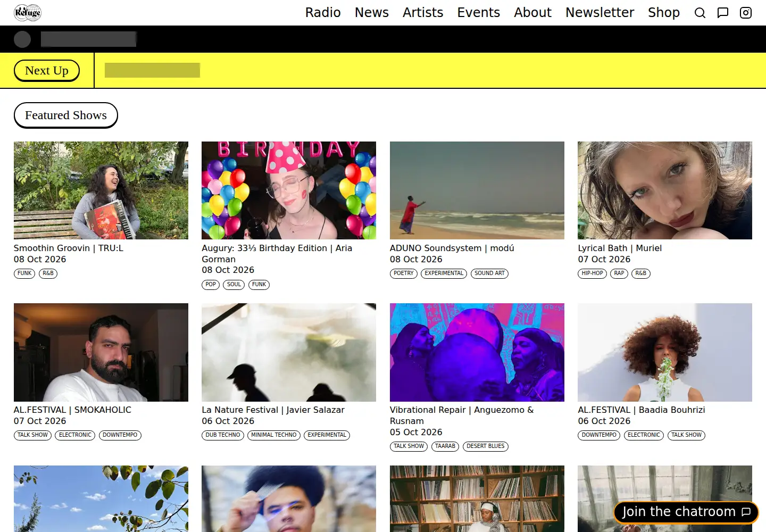The image size is (766, 532).
Task: Select the TAARAB genre tag
Action: tap(445, 446)
